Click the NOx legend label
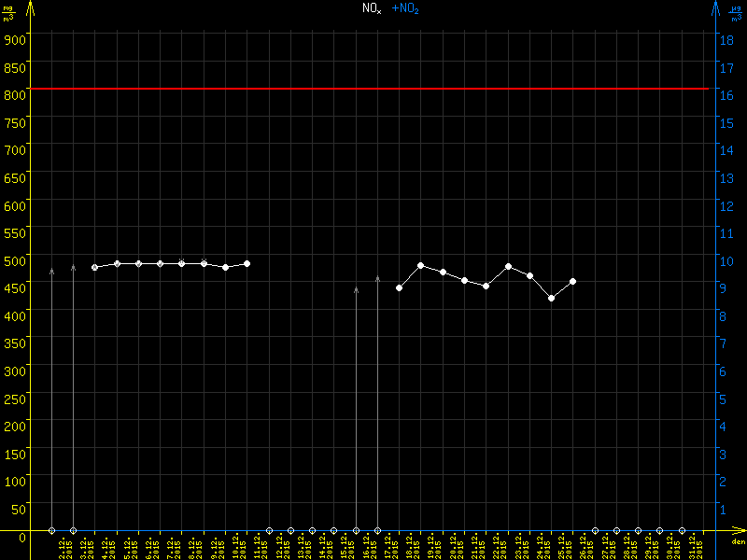747x560 pixels. pyautogui.click(x=372, y=8)
